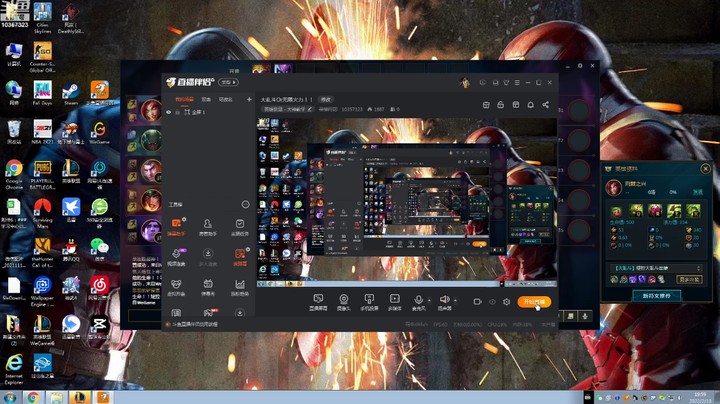Open the danmaku show TV-shaped tool
Screen dimensions: 720x404
208,287
